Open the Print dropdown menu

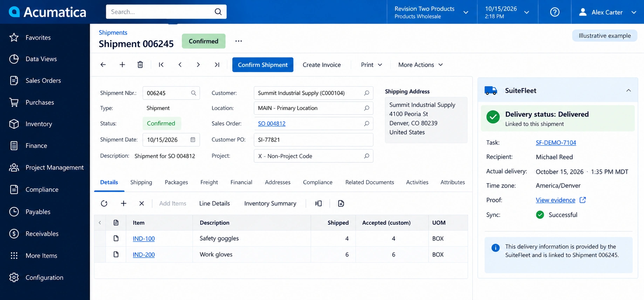(371, 65)
